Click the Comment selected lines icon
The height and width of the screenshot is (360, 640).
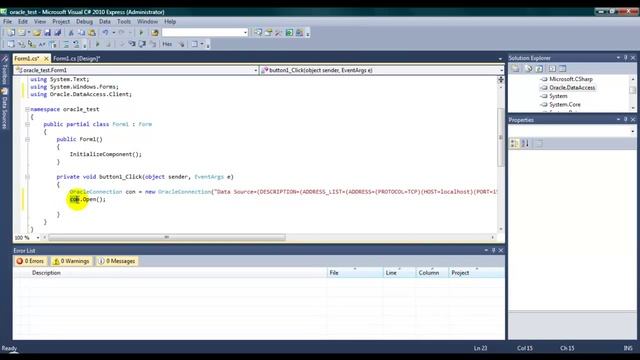click(x=66, y=44)
